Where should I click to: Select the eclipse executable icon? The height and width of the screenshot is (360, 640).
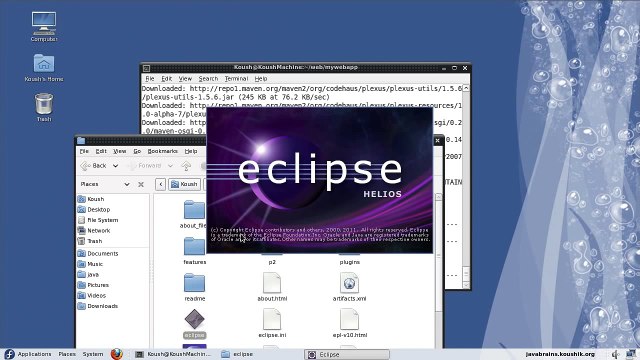tap(194, 319)
